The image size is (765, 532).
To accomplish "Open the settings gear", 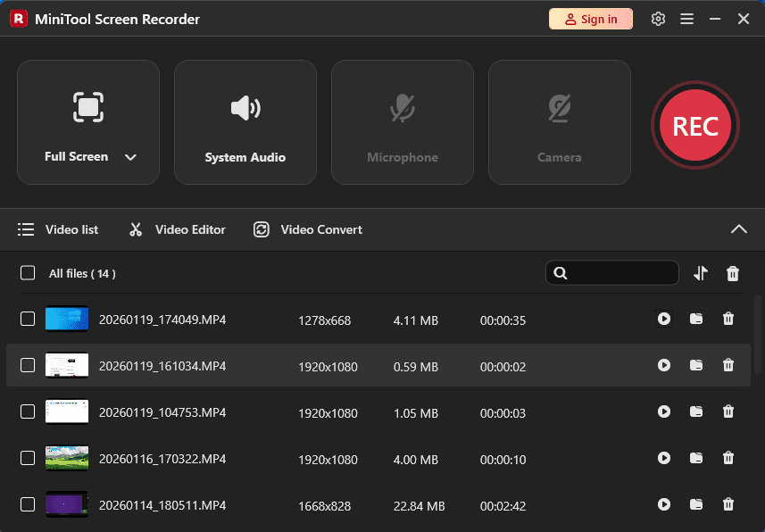I will [x=658, y=18].
